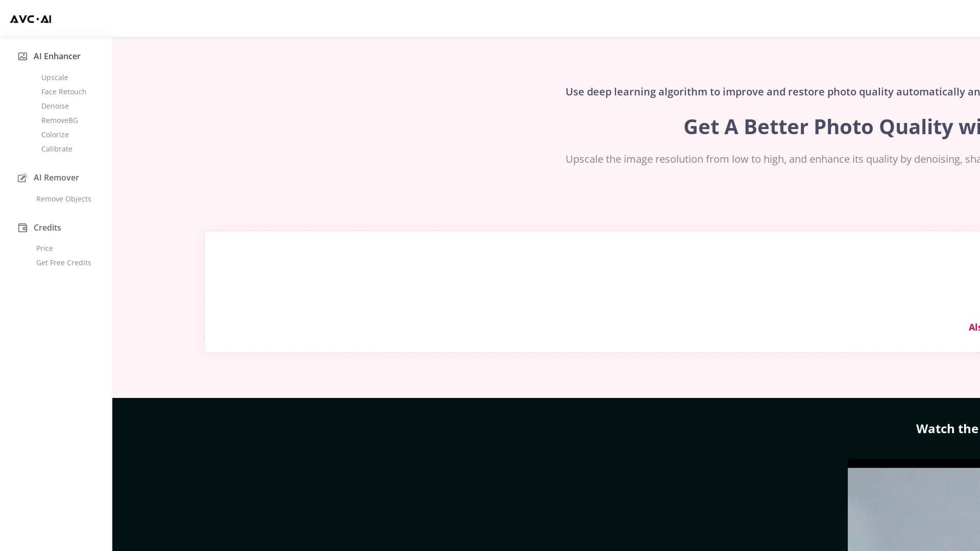Click the 'Get A Better Photo Quality' heading
The image size is (980, 551).
[x=831, y=127]
